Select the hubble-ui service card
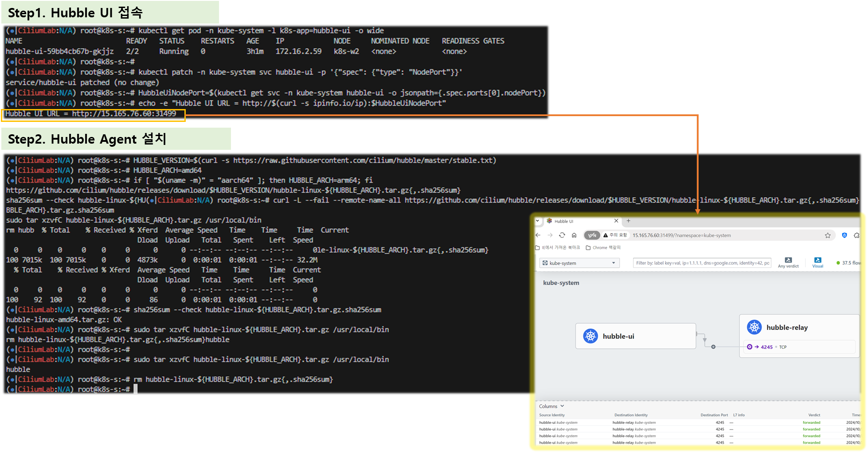Viewport: 868px width, 453px height. [636, 336]
